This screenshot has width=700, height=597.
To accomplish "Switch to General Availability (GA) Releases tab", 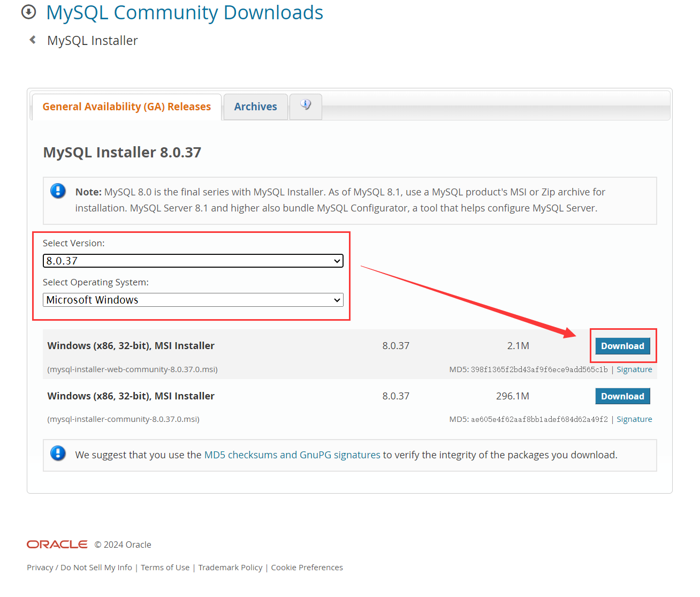I will [x=127, y=107].
